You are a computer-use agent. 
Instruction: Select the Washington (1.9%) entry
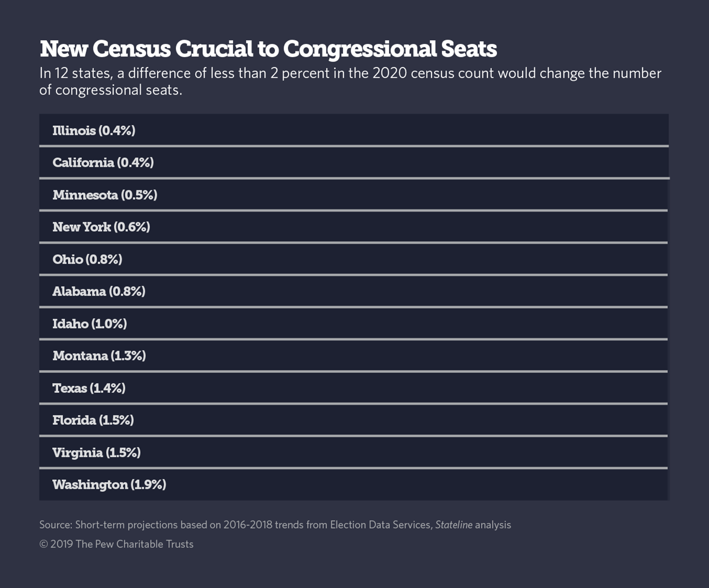point(109,485)
